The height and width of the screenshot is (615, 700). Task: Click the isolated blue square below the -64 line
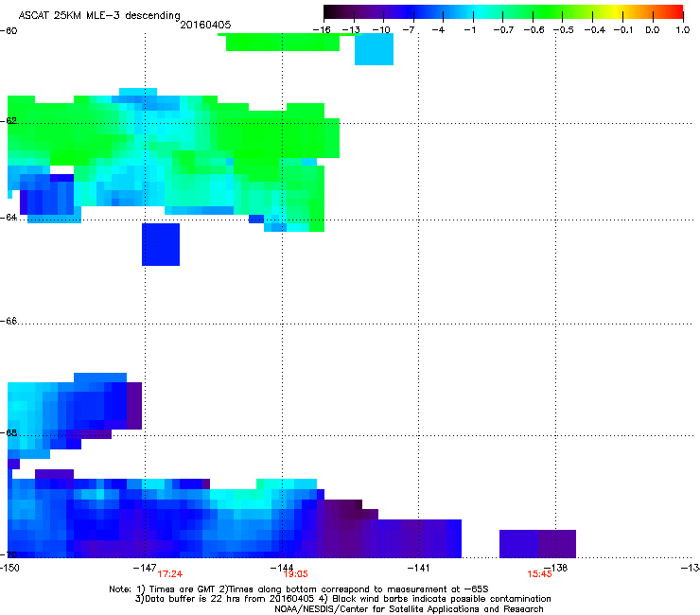[x=161, y=244]
